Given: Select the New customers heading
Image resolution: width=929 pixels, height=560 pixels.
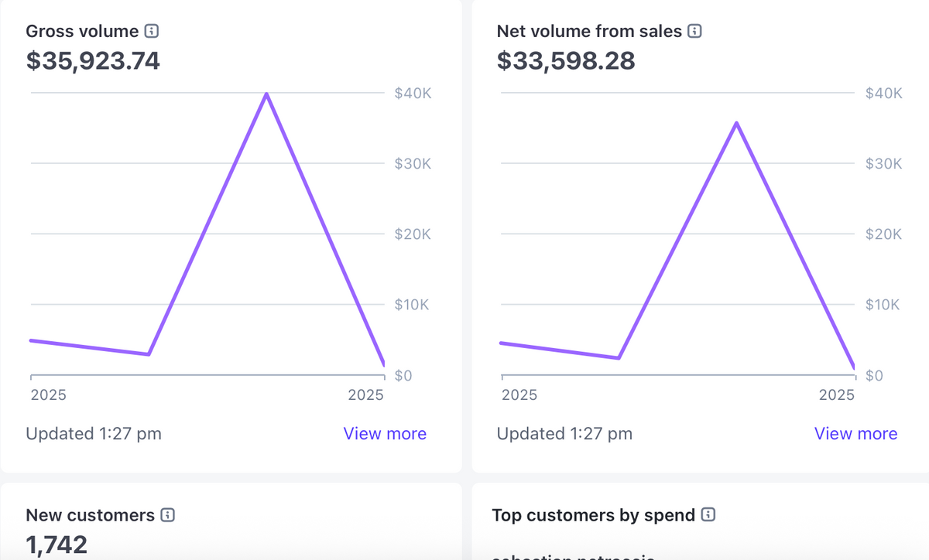Looking at the screenshot, I should click(x=90, y=515).
